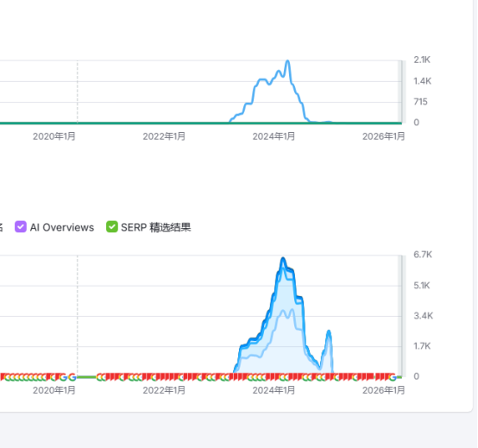478x448 pixels.
Task: Click 2020年1月 label under the lower chart
Action: pyautogui.click(x=54, y=390)
